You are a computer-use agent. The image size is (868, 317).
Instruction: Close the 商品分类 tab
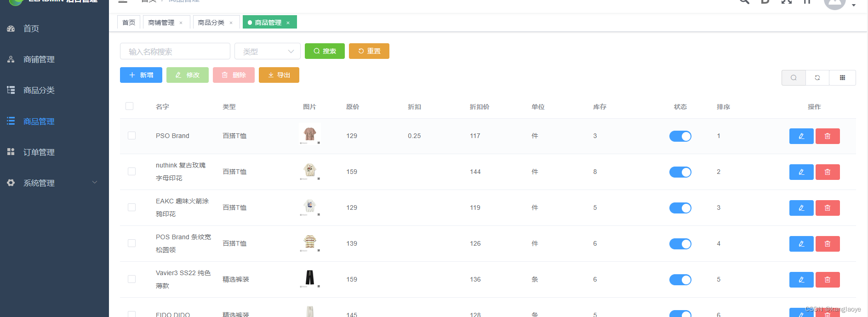[x=231, y=23]
